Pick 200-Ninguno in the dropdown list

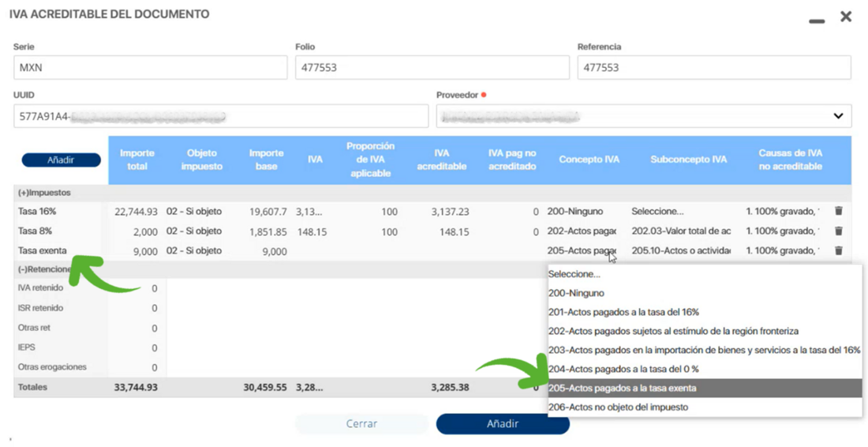click(x=577, y=293)
